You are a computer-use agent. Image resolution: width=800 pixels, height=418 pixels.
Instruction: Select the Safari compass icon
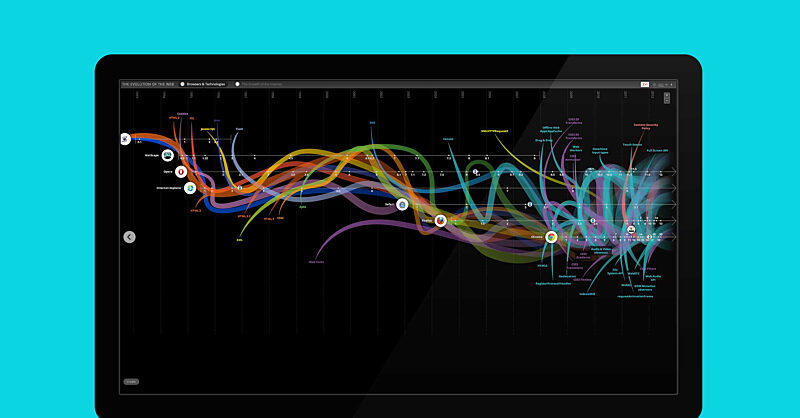[403, 205]
